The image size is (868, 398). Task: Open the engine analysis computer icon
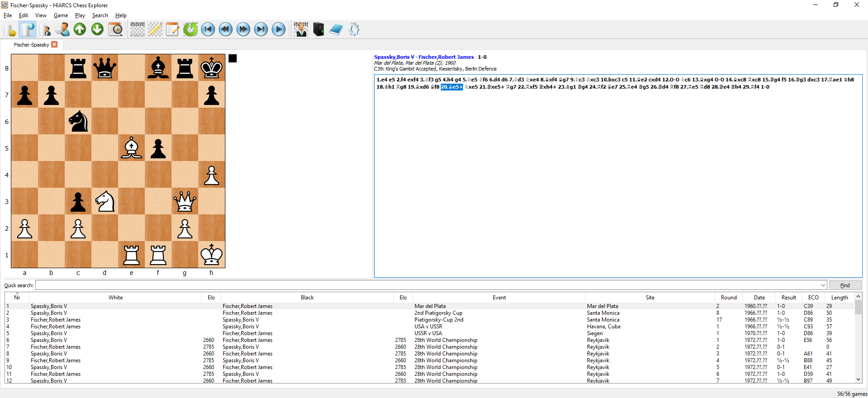pos(319,30)
